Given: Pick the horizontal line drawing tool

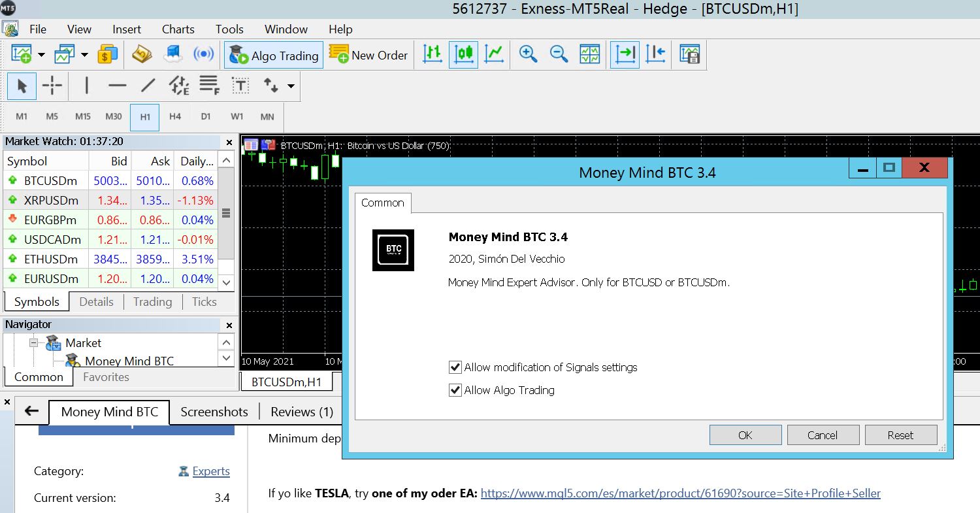Looking at the screenshot, I should click(x=118, y=86).
